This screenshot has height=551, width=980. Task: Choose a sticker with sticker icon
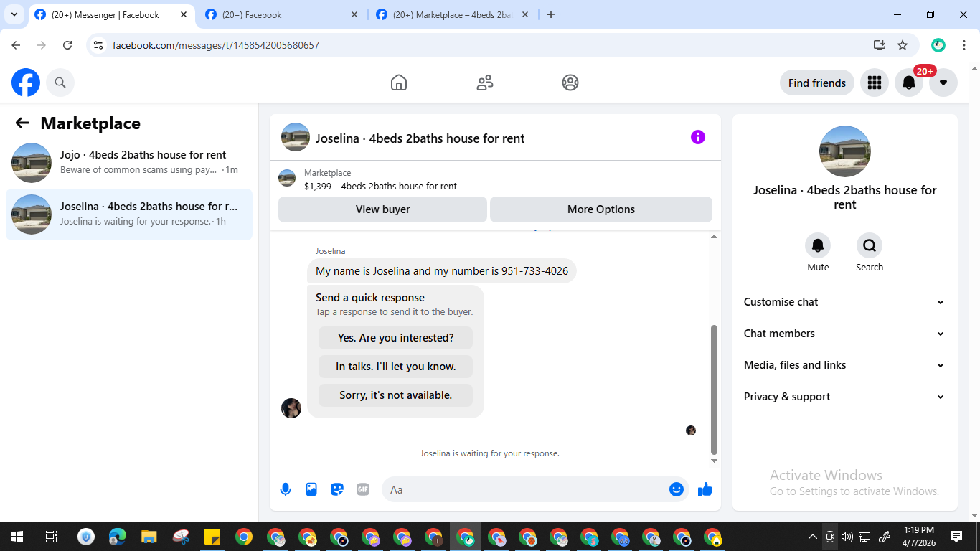tap(337, 489)
